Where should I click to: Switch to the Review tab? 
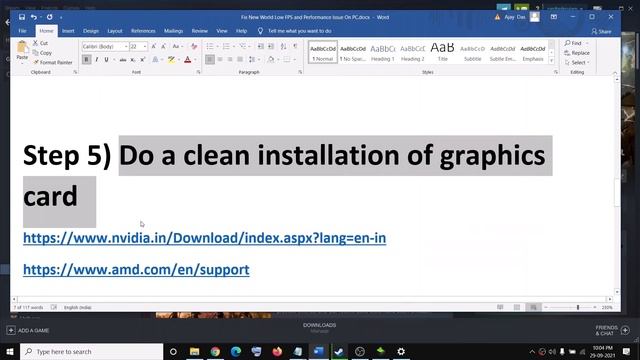200,31
